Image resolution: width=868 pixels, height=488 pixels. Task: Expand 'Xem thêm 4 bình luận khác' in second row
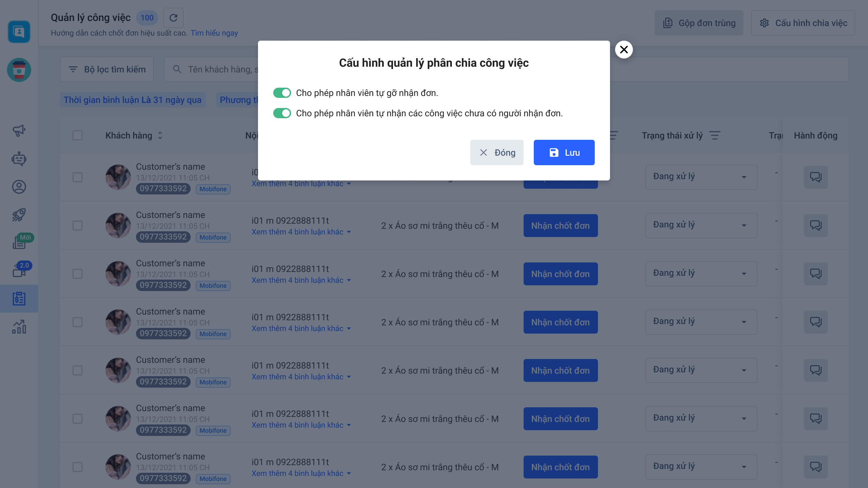coord(301,232)
